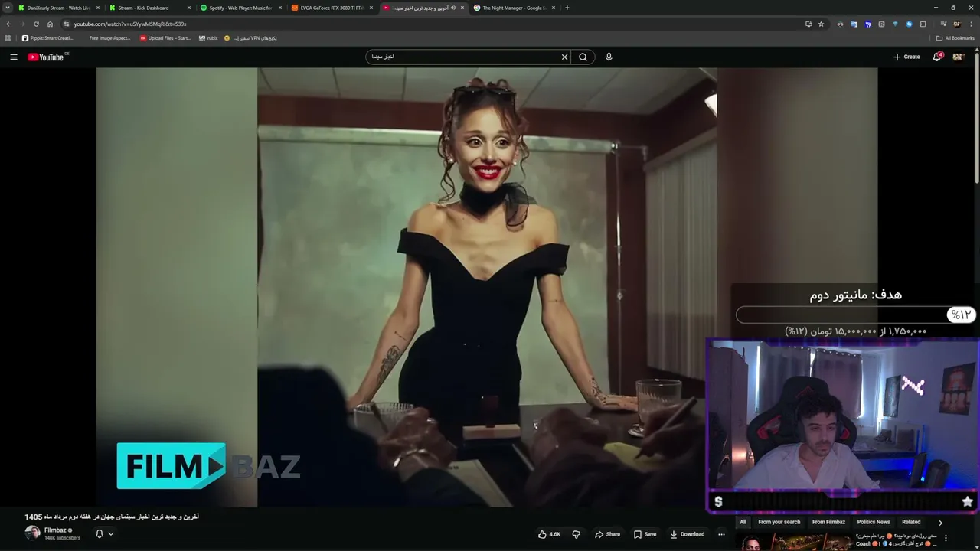Select the Related chip
980x551 pixels.
(911, 522)
